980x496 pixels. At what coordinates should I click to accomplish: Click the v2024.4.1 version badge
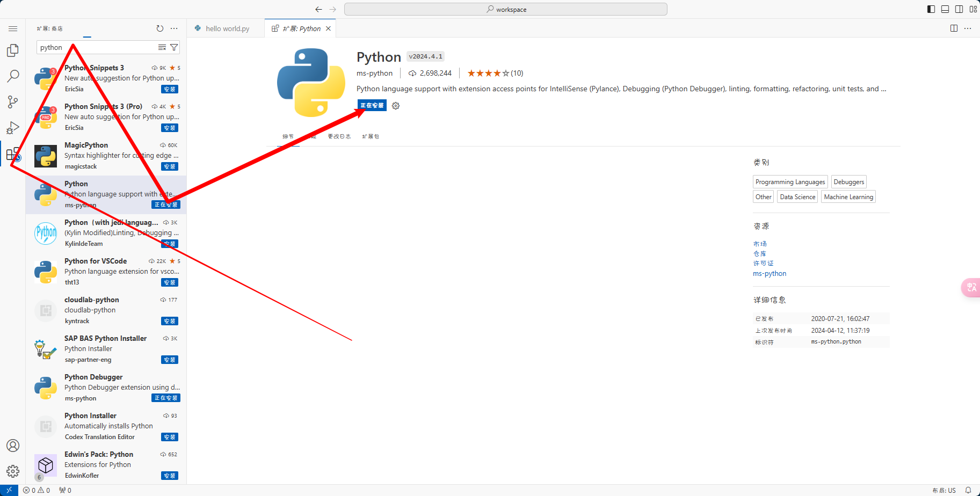click(x=426, y=56)
